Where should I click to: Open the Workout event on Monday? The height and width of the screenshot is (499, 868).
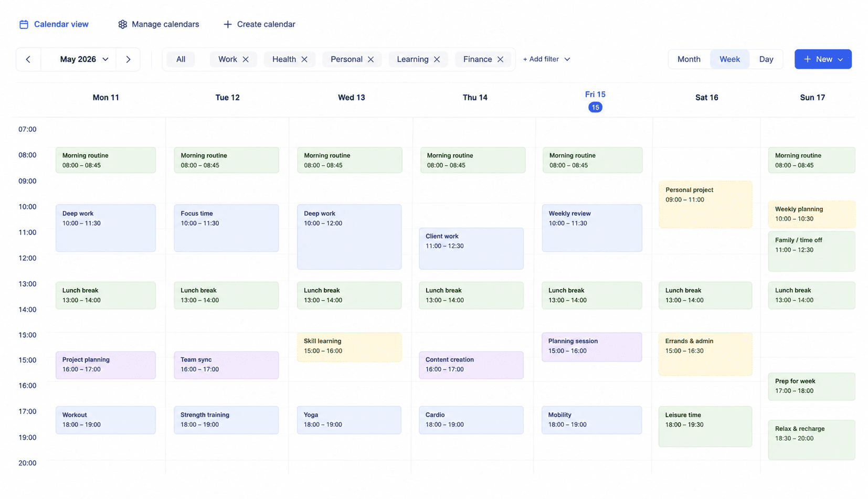pos(105,420)
